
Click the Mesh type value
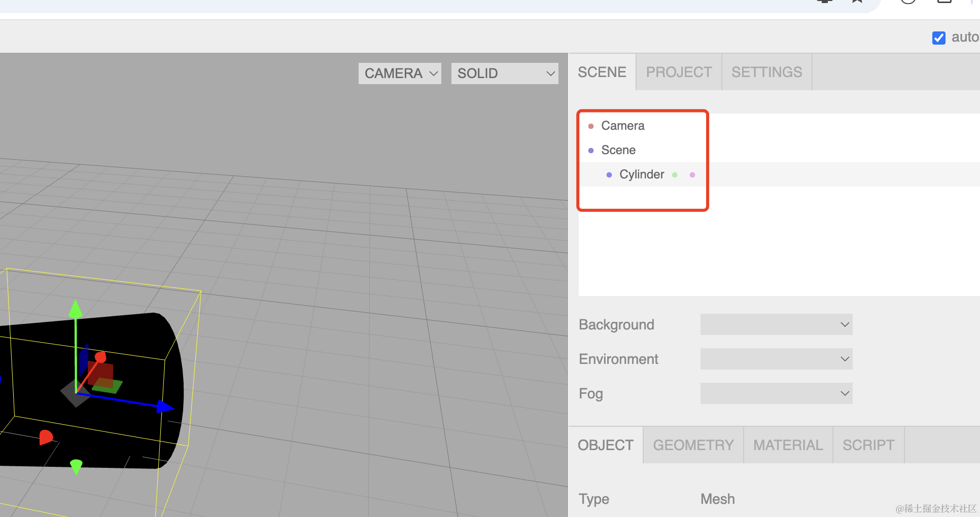717,499
